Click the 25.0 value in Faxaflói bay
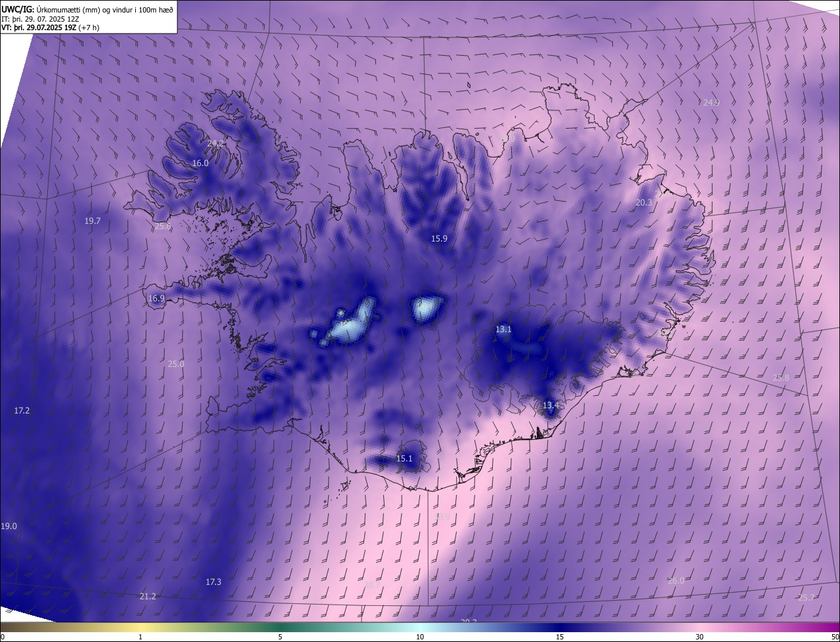Screen dimensions: 840x642 pyautogui.click(x=176, y=364)
